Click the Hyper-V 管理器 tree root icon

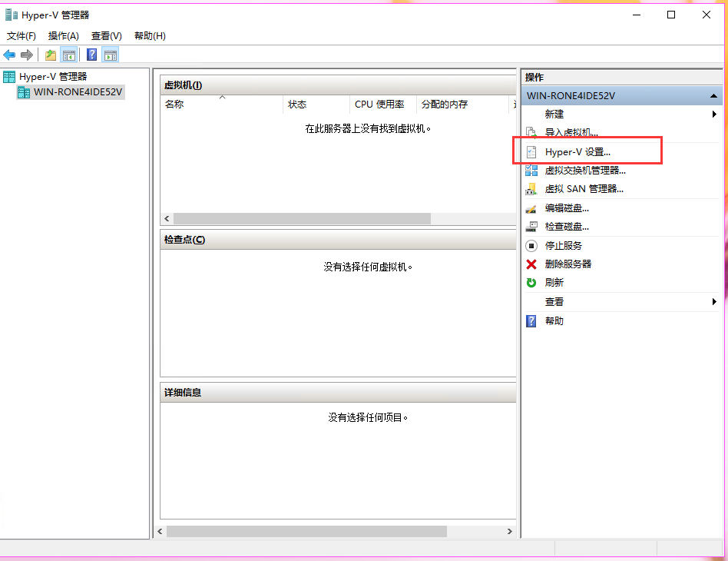[x=9, y=77]
